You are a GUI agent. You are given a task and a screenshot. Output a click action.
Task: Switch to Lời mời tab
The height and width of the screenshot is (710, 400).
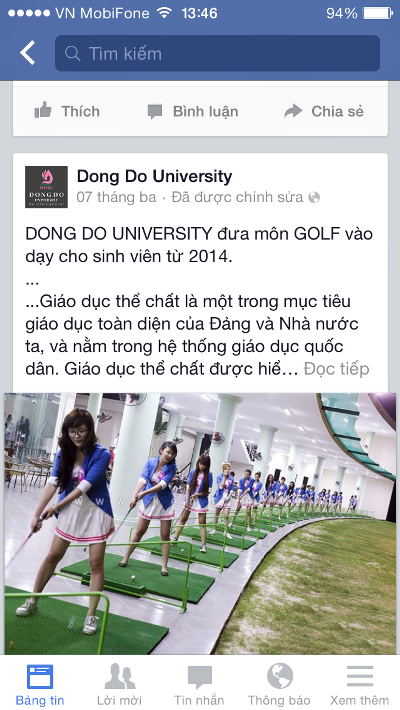pyautogui.click(x=120, y=684)
